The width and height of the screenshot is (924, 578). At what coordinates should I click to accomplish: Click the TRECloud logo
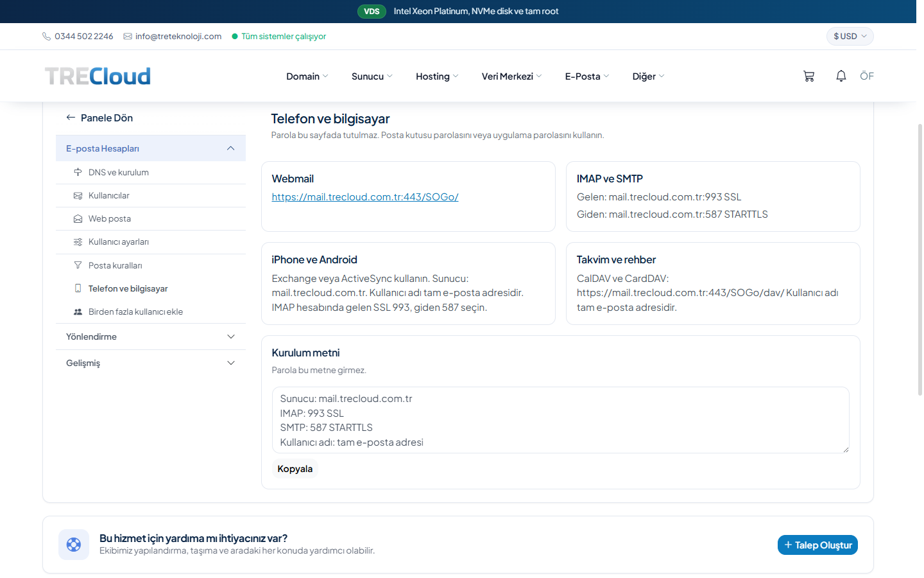coord(98,76)
